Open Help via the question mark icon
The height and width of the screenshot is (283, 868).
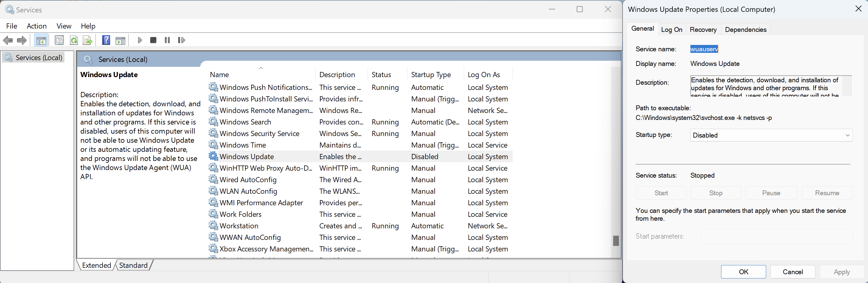[x=106, y=40]
